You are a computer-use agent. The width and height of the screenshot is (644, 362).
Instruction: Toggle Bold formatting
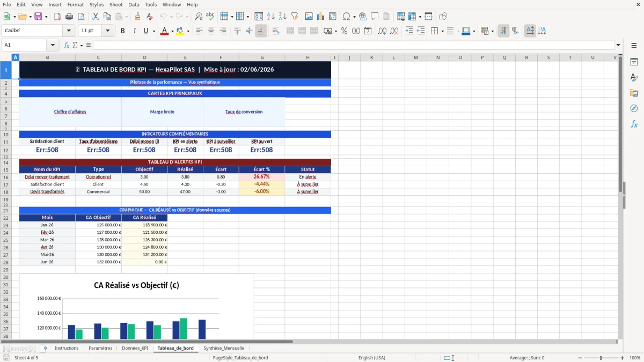123,31
